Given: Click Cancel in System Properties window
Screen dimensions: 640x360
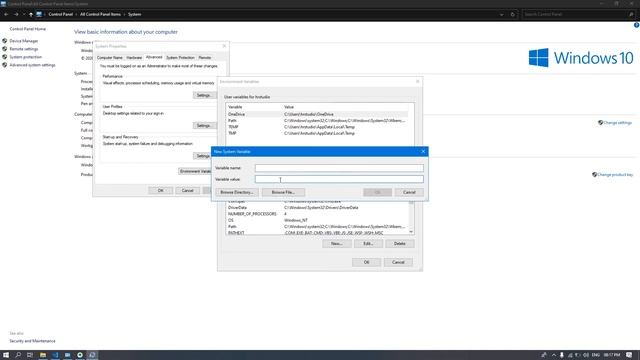Looking at the screenshot, I should tap(187, 191).
